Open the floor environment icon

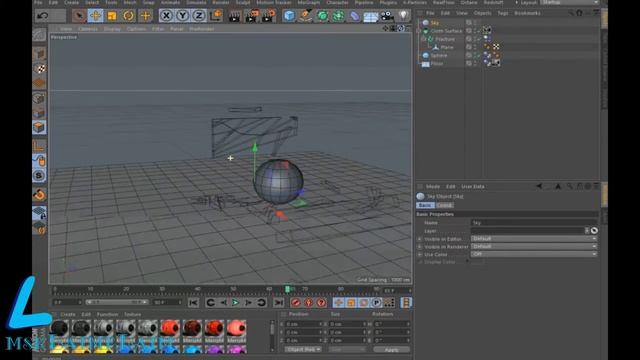371,17
